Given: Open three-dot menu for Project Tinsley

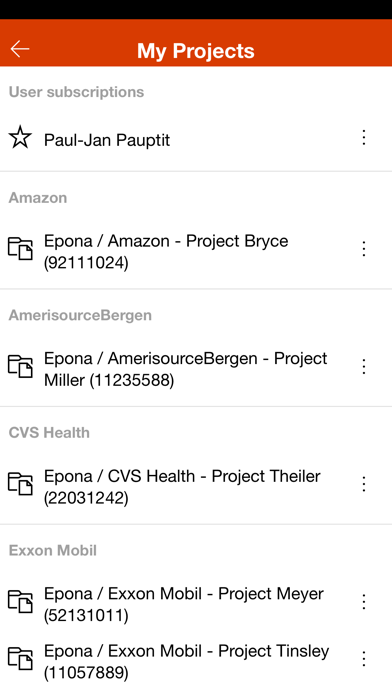Looking at the screenshot, I should click(364, 659).
